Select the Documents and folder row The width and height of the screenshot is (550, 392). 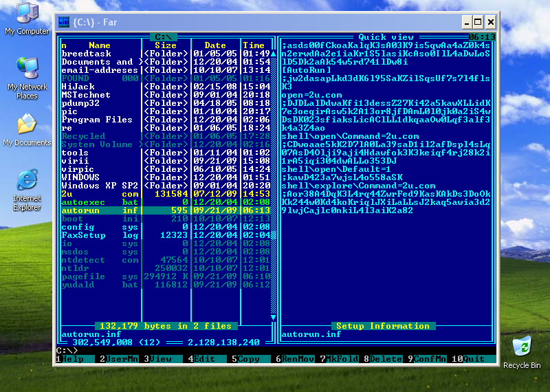point(166,62)
